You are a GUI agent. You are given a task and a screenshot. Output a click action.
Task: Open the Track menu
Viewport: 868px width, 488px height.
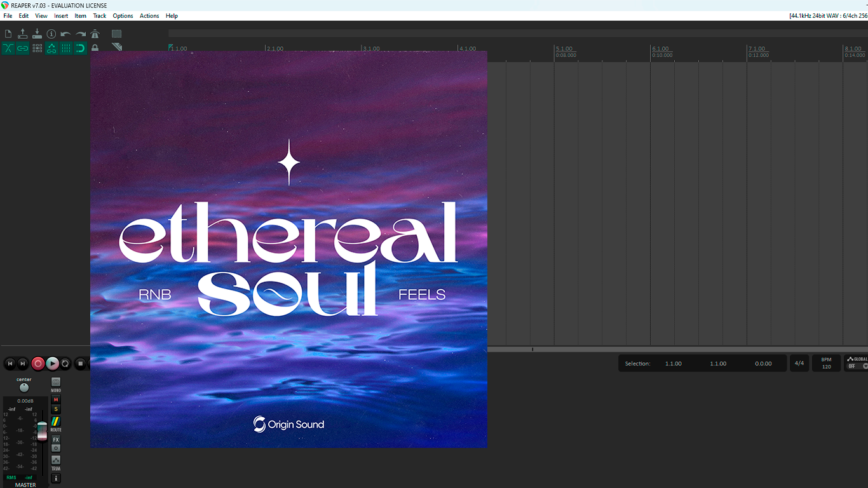pyautogui.click(x=100, y=16)
